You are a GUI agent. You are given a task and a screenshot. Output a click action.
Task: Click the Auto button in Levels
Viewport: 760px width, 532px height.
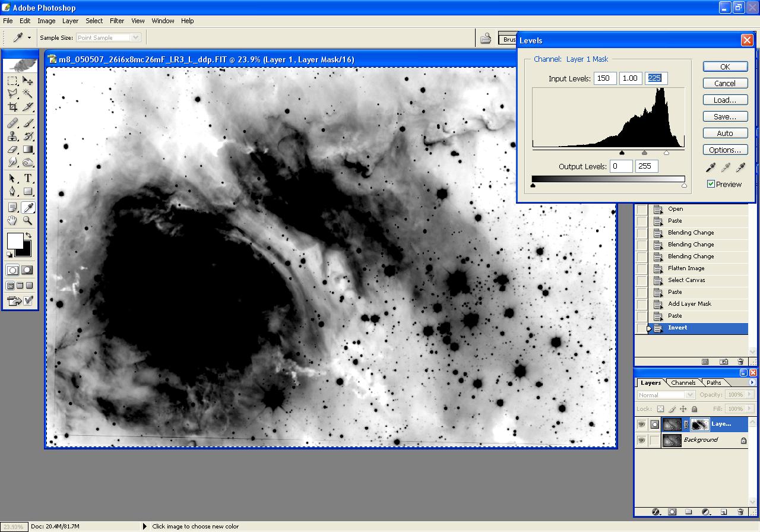724,134
